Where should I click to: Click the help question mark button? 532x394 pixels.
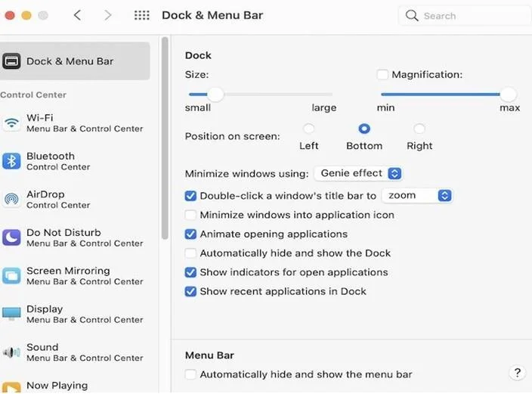[x=517, y=373]
